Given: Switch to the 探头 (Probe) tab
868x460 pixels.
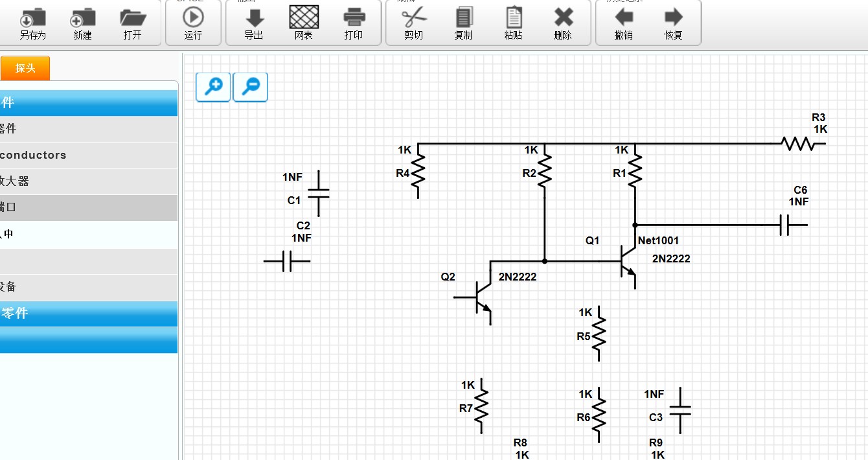Looking at the screenshot, I should click(x=25, y=68).
